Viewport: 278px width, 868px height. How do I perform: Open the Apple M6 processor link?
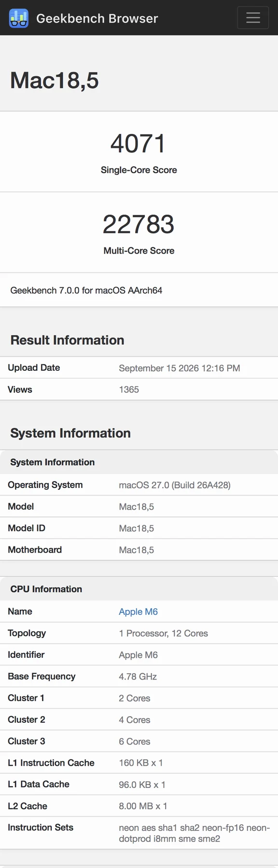[139, 611]
